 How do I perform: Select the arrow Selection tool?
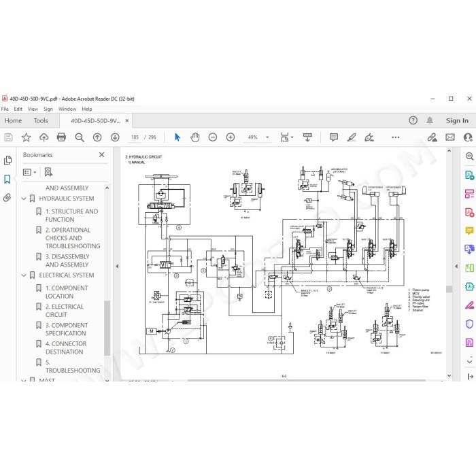click(x=177, y=137)
